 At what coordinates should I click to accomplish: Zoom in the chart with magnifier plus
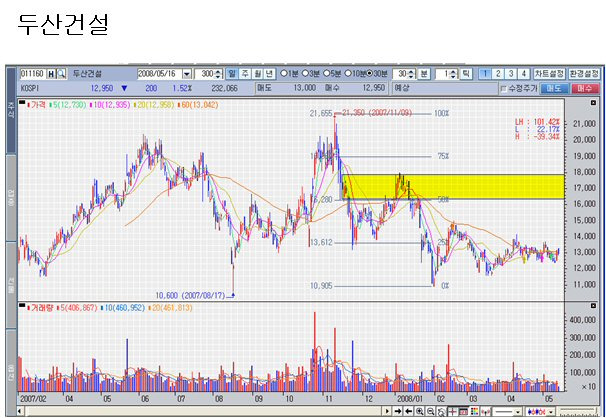point(419,411)
